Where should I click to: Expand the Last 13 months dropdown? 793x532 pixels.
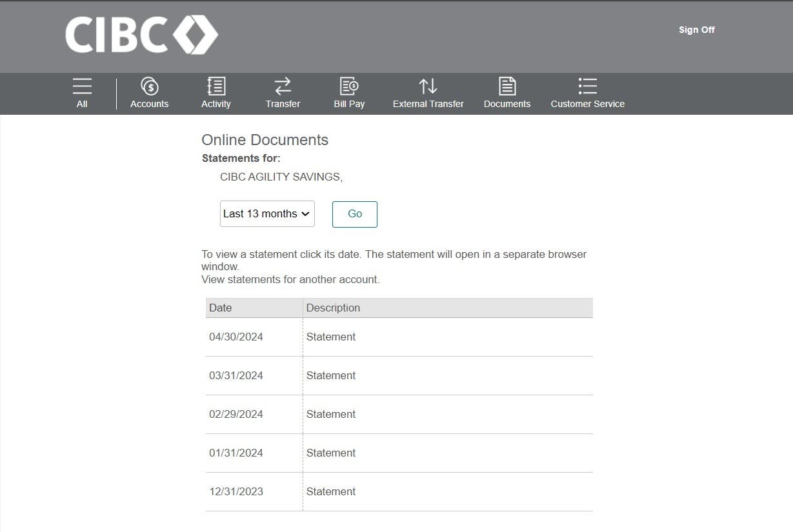click(267, 214)
